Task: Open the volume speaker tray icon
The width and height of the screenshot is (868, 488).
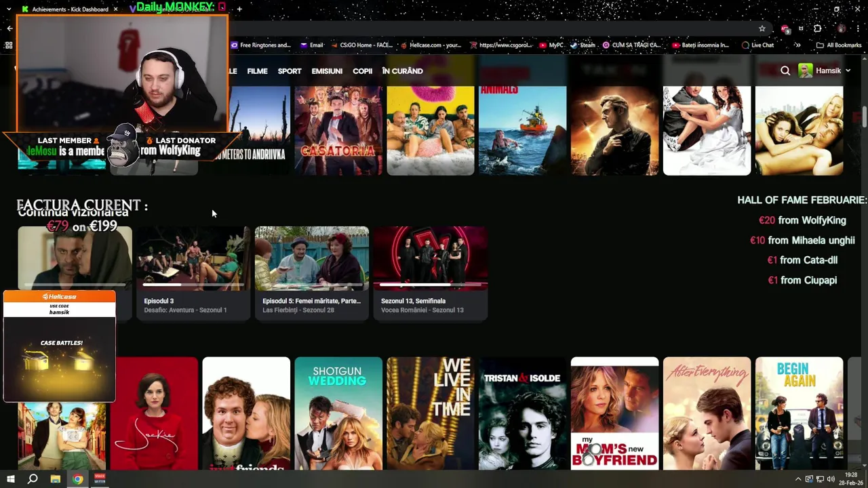Action: (x=831, y=479)
